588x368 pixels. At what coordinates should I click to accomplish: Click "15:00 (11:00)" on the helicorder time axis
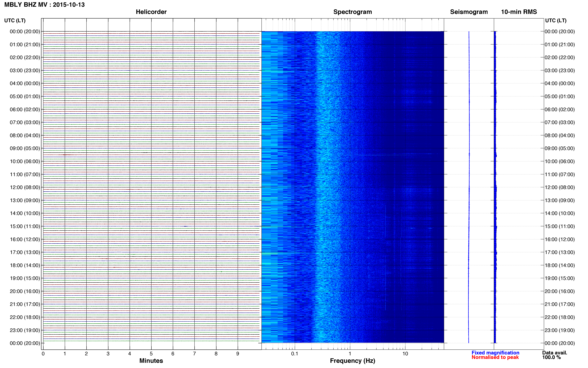pos(25,226)
